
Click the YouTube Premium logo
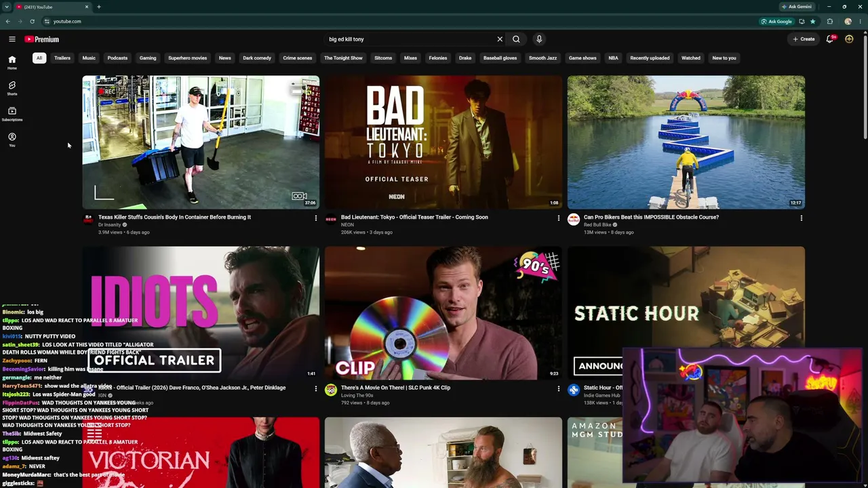coord(42,39)
